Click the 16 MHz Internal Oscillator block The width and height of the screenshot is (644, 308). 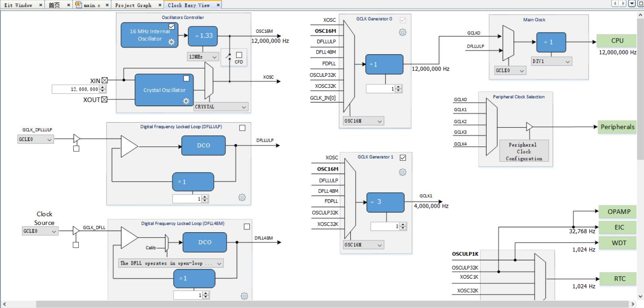tap(150, 35)
